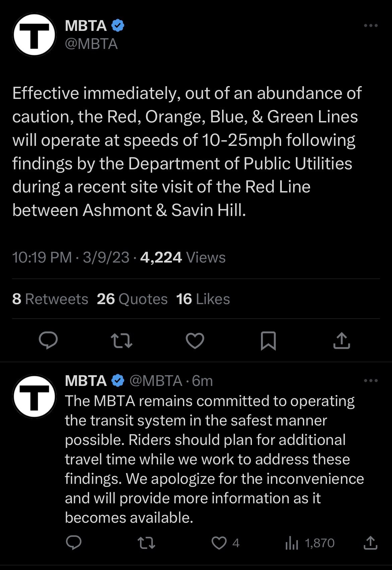392x570 pixels.
Task: Share the MBTA reply tweet
Action: pyautogui.click(x=370, y=543)
